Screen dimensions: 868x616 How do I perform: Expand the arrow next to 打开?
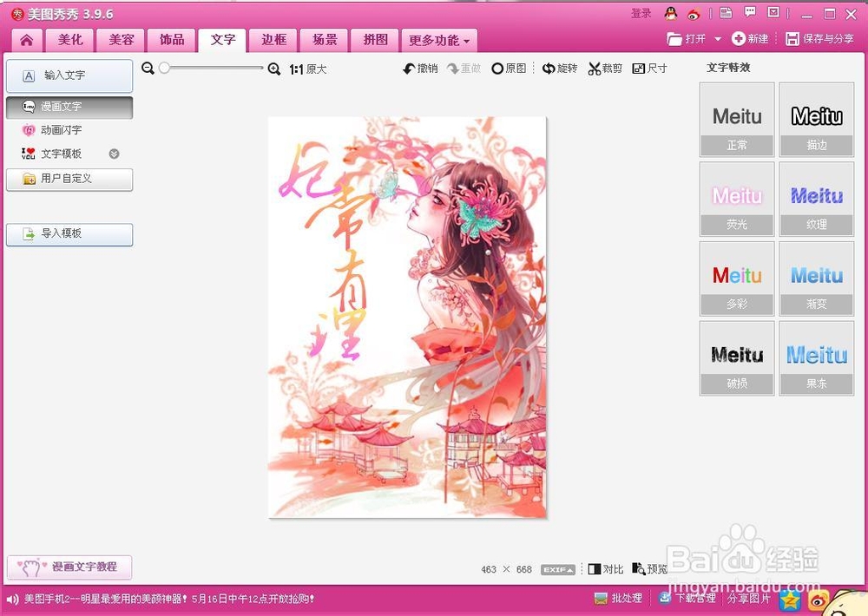tap(718, 39)
